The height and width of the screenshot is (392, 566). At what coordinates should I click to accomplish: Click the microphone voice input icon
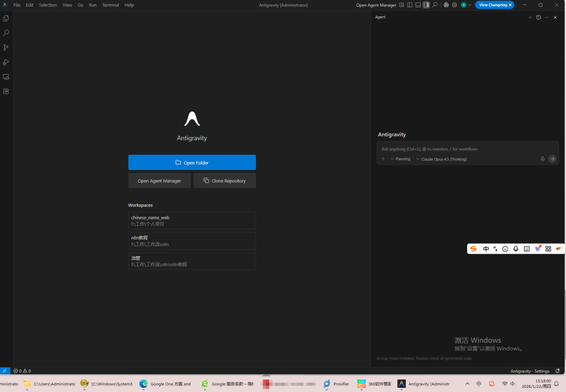(x=542, y=159)
